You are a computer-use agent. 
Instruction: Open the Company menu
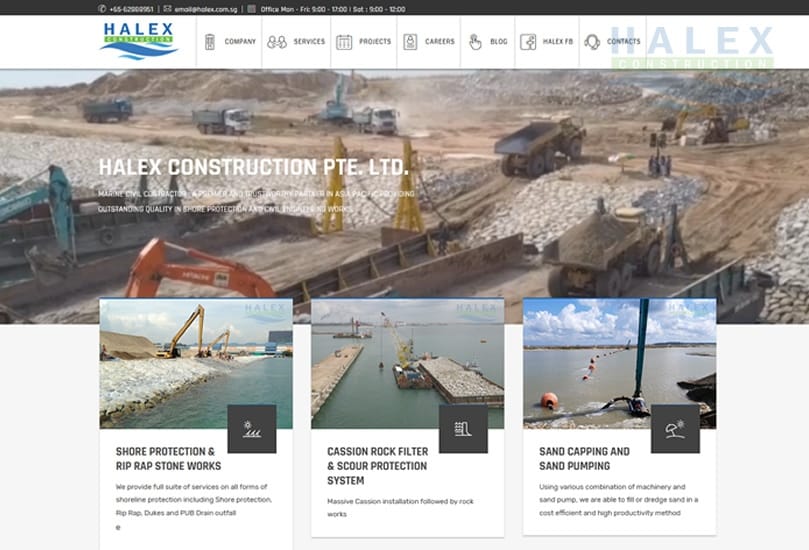click(x=240, y=42)
